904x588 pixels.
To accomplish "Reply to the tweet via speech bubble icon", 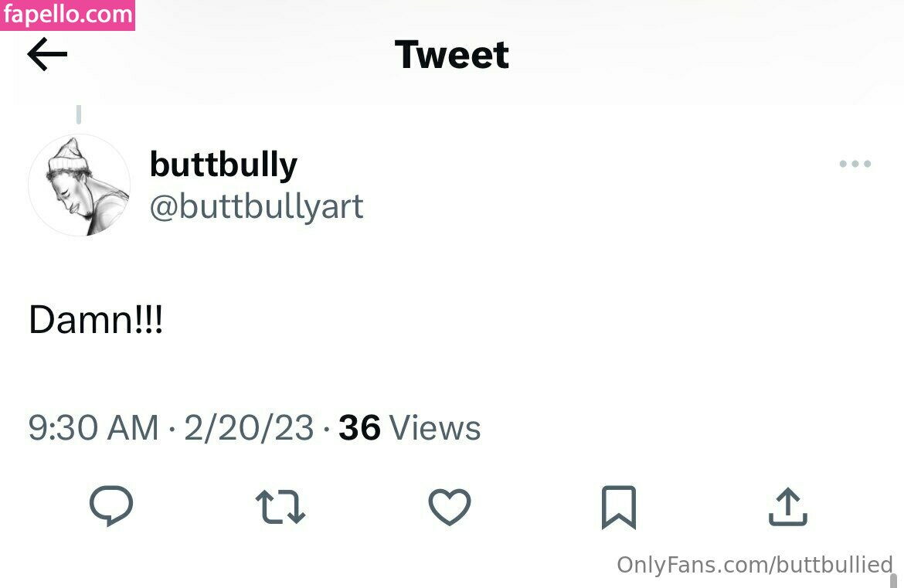I will [x=111, y=506].
